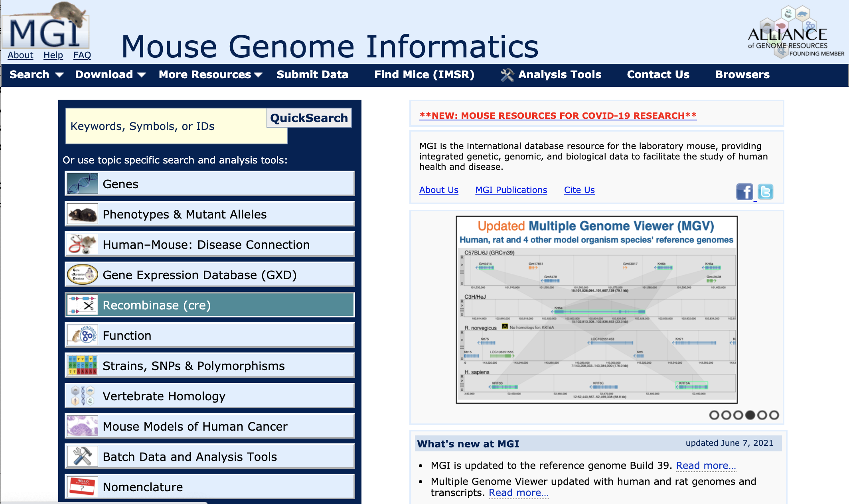Click the Batch Data hammer-and-wrench icon
Image resolution: width=849 pixels, height=504 pixels.
tap(83, 456)
